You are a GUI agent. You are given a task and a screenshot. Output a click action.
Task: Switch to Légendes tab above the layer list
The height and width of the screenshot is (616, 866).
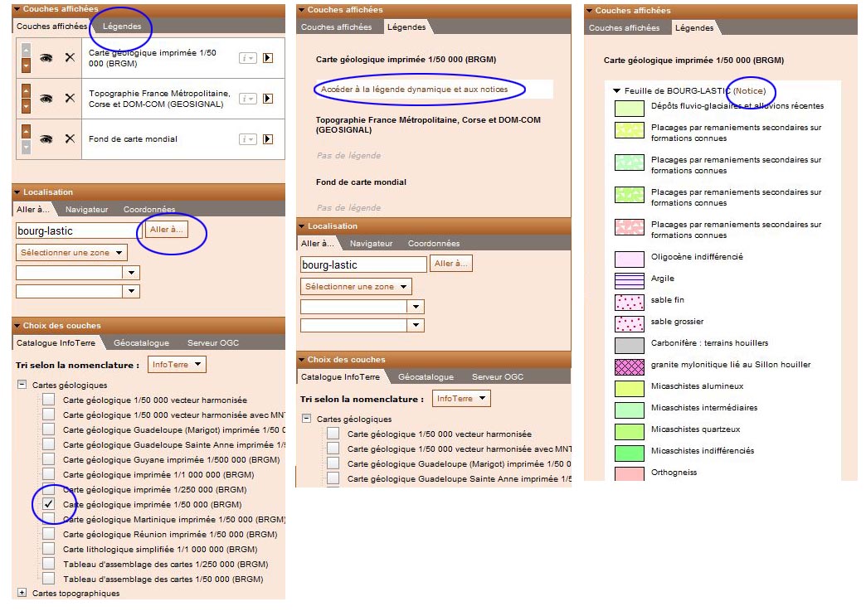point(122,27)
